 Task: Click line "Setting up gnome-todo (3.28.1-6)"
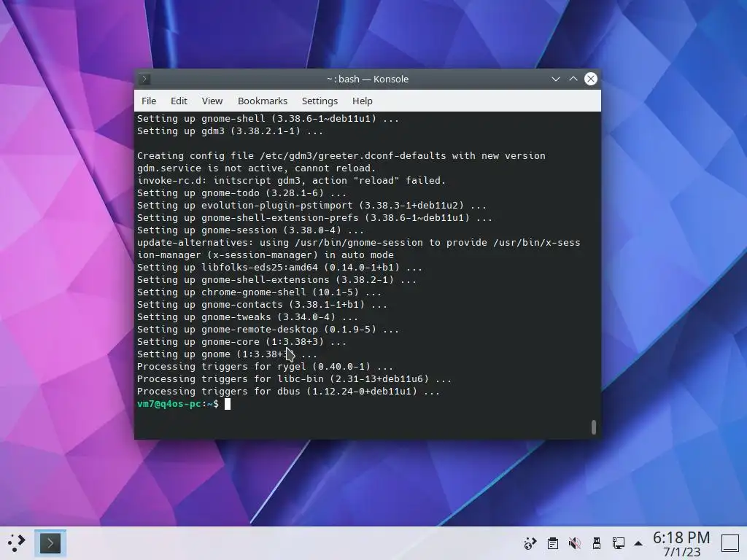pyautogui.click(x=241, y=192)
